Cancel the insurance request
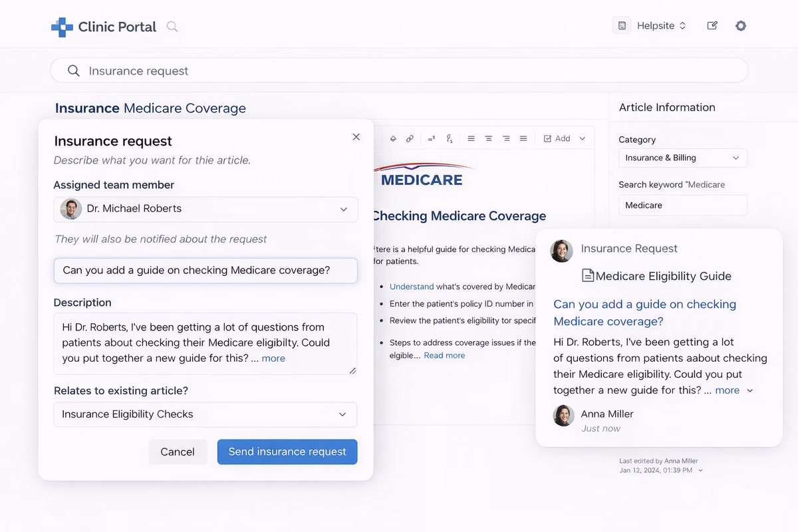This screenshot has width=798, height=532. pyautogui.click(x=178, y=452)
